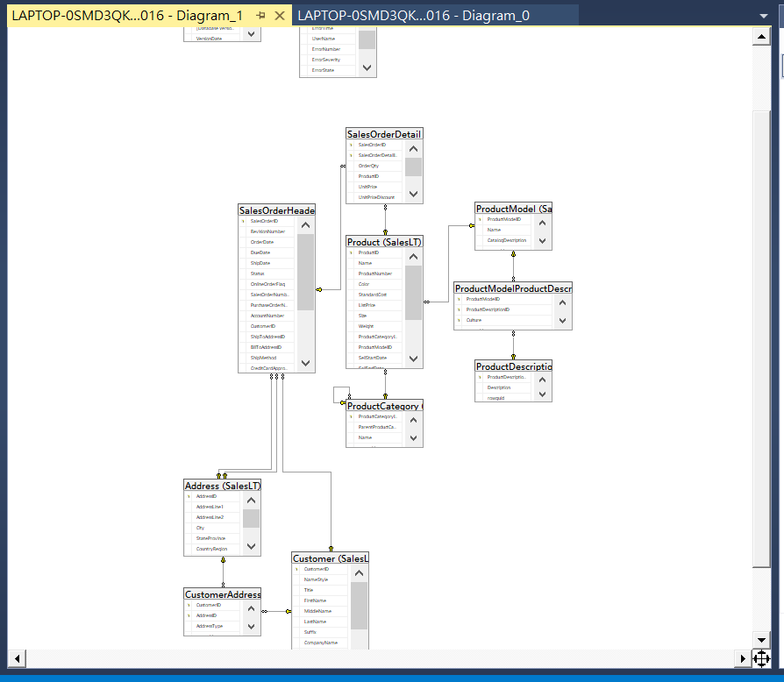Viewport: 784px width, 682px height.
Task: Click the diagram pan navigator icon
Action: pos(761,658)
